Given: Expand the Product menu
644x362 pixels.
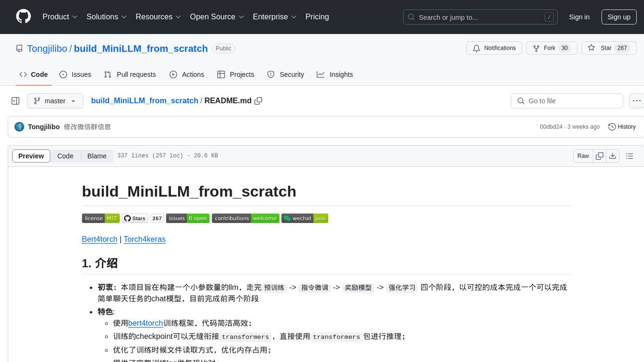Looking at the screenshot, I should [60, 17].
